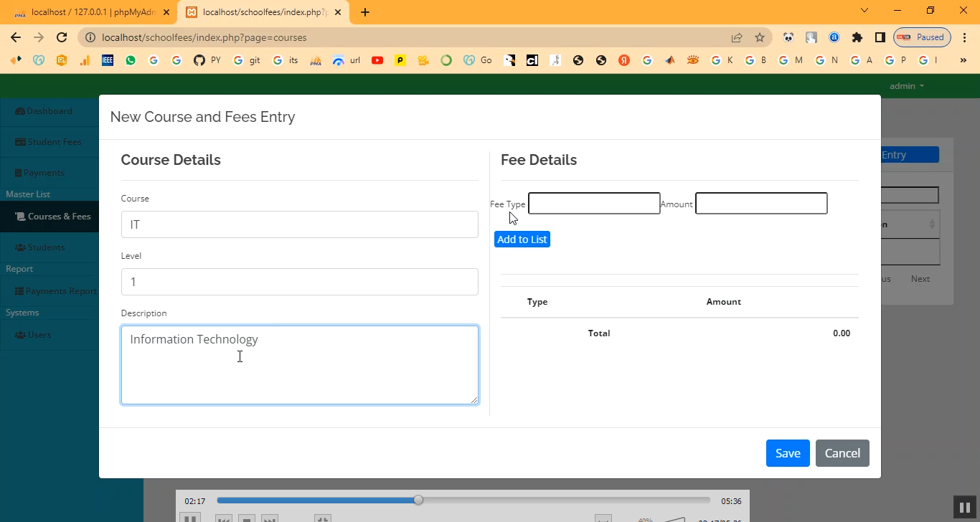The height and width of the screenshot is (522, 980).
Task: Open the Extensions puzzle piece icon
Action: click(857, 37)
